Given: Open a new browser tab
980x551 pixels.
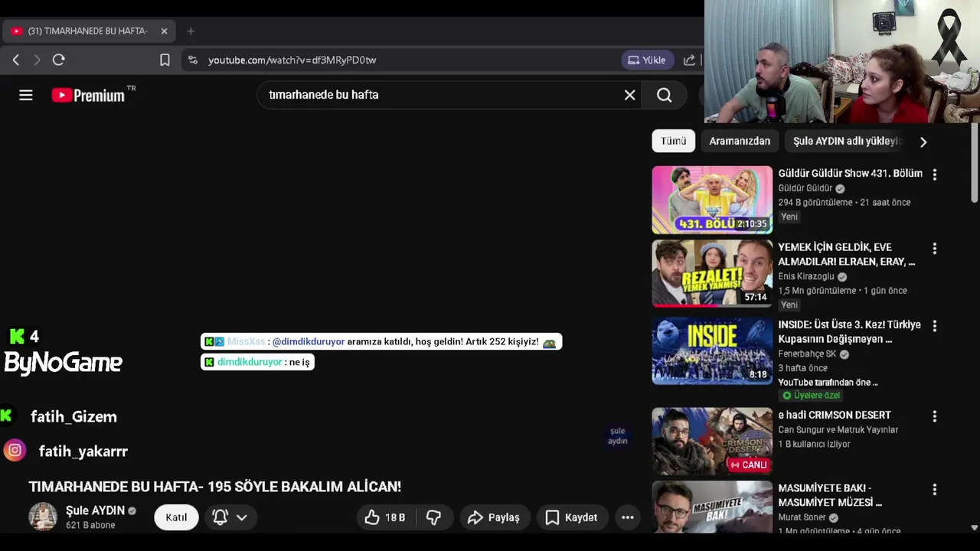Looking at the screenshot, I should pyautogui.click(x=191, y=31).
